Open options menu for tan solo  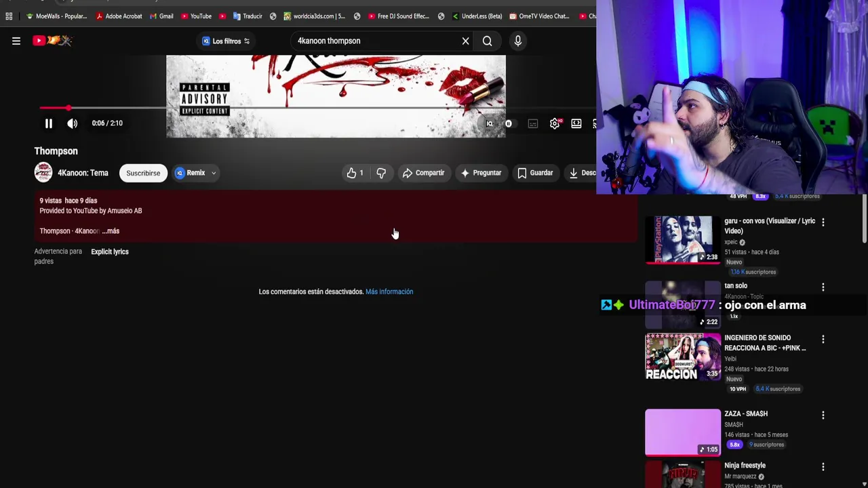[823, 287]
